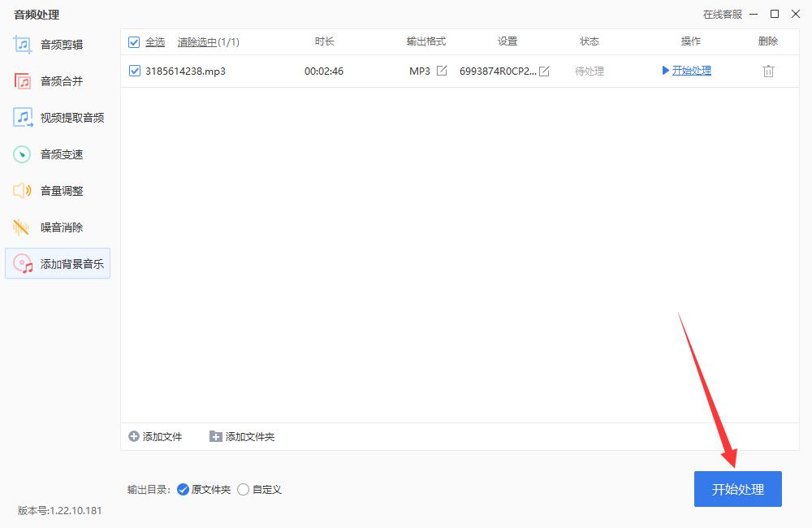Viewport: 812px width, 528px height.
Task: Start processing via the row's 开始处理 link
Action: coord(691,71)
